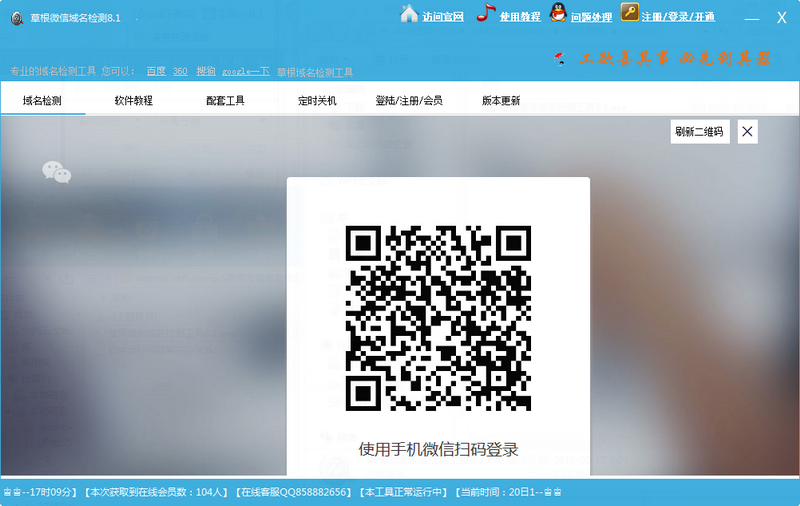The width and height of the screenshot is (800, 506).
Task: Switch to 软件教程 tab
Action: [134, 100]
